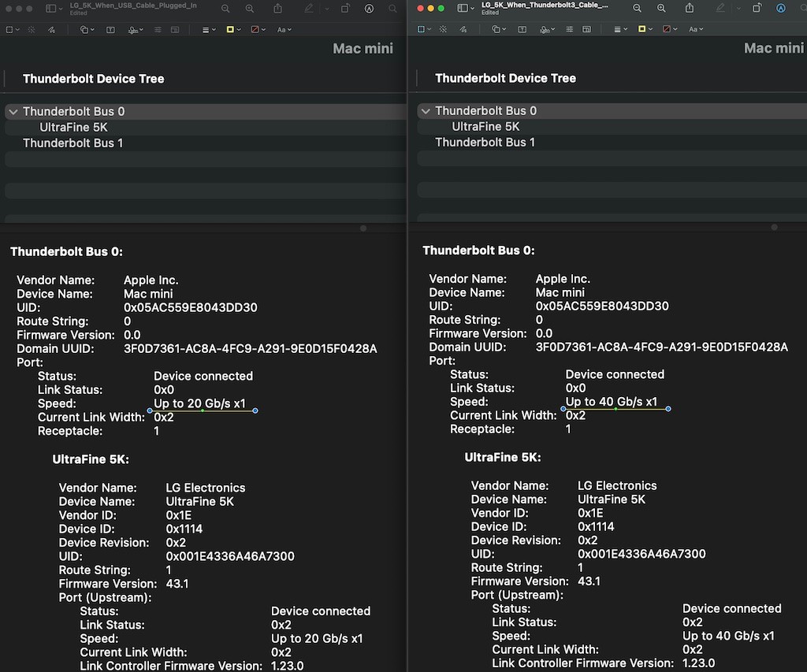The image size is (807, 672).
Task: Click Link Controller Firmware 1.23.0 in Thunderbolt3 Cable window
Action: tap(698, 663)
